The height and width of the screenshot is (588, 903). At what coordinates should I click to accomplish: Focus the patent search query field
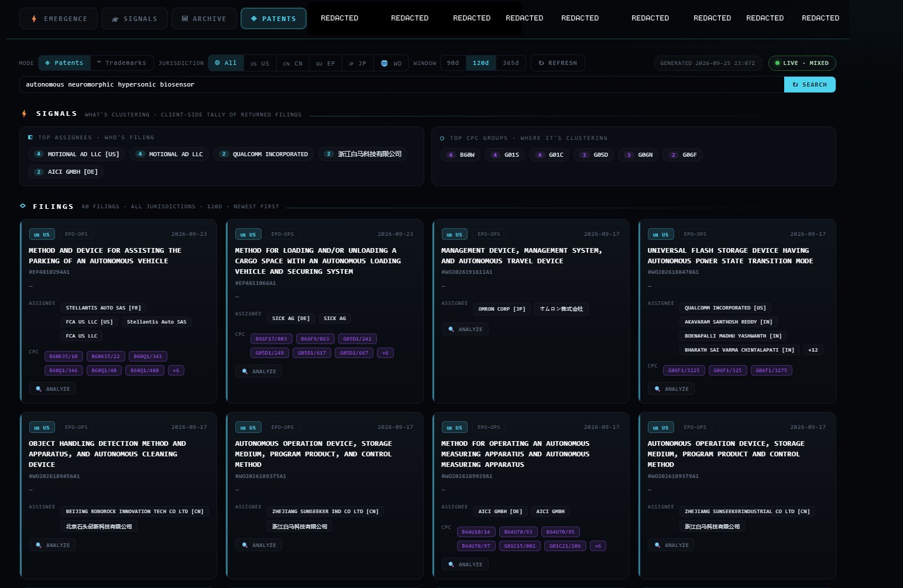click(x=402, y=84)
